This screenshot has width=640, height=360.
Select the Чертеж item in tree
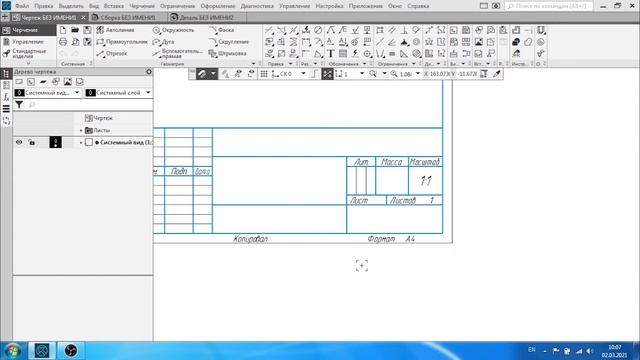point(99,118)
